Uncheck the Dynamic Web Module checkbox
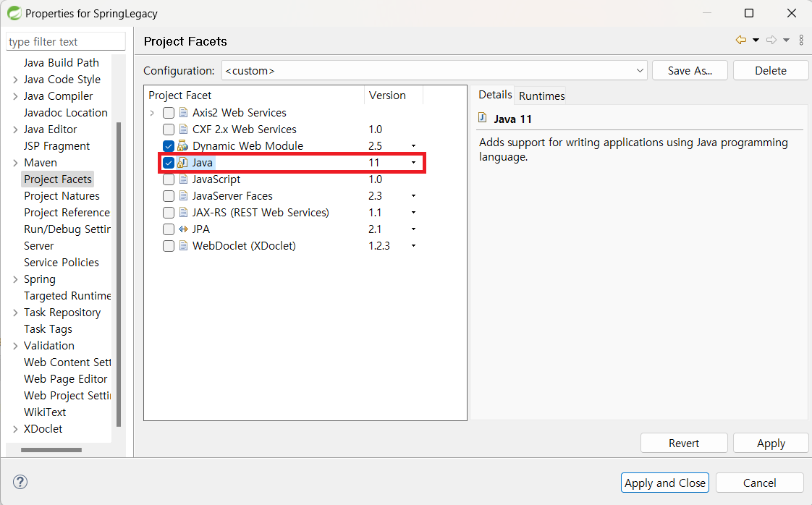The width and height of the screenshot is (812, 505). click(169, 146)
